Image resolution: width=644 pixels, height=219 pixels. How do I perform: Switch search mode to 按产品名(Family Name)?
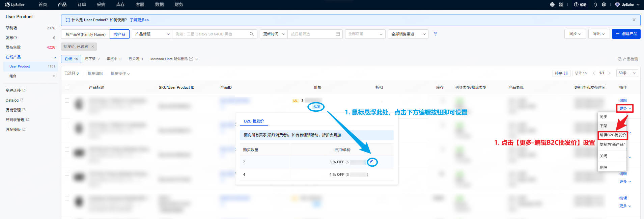point(85,34)
